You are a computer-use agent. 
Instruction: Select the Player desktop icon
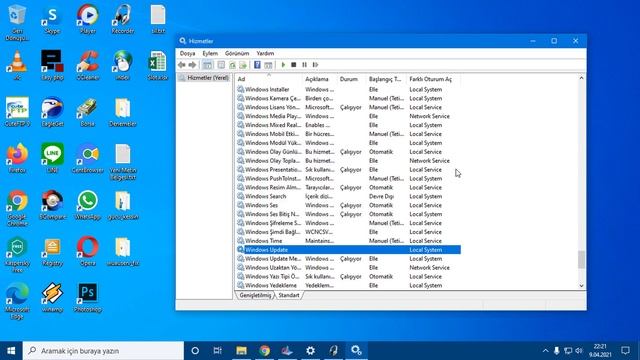coord(88,19)
